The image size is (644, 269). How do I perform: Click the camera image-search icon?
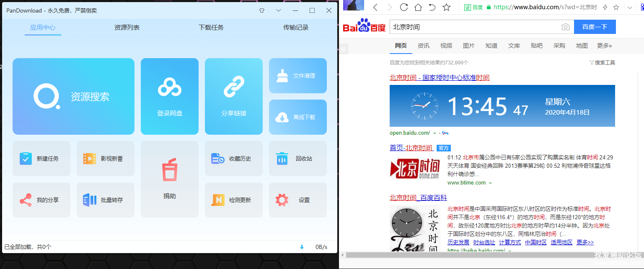click(x=566, y=27)
